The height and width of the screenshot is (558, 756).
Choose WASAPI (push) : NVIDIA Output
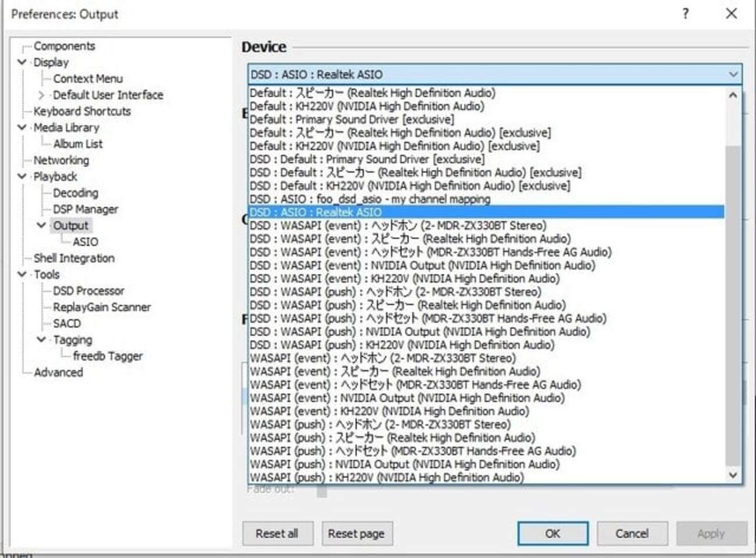click(x=486, y=464)
